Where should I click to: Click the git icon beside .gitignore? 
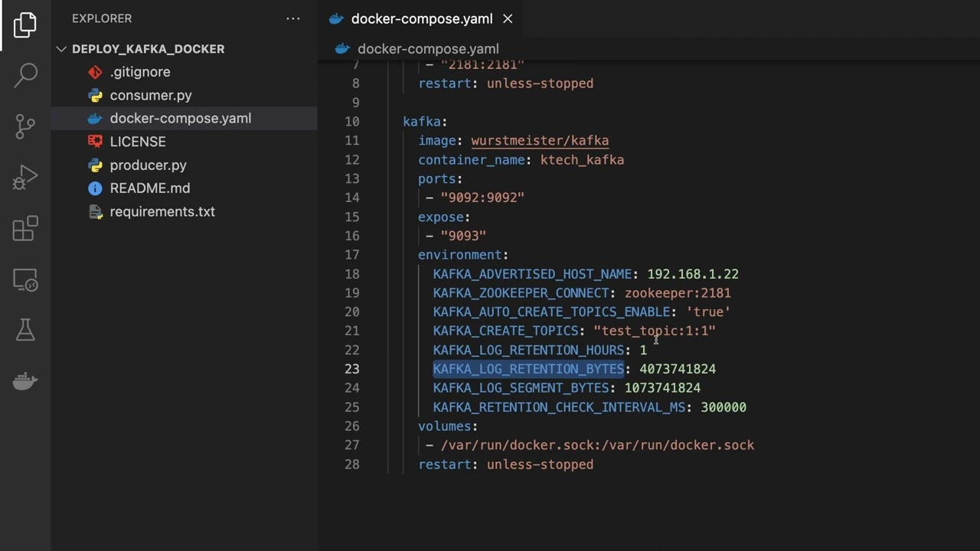pos(95,72)
